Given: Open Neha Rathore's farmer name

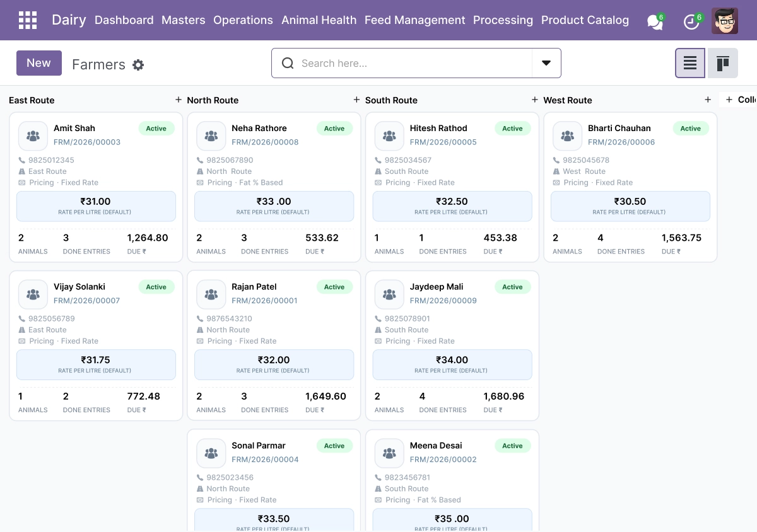Looking at the screenshot, I should (259, 128).
